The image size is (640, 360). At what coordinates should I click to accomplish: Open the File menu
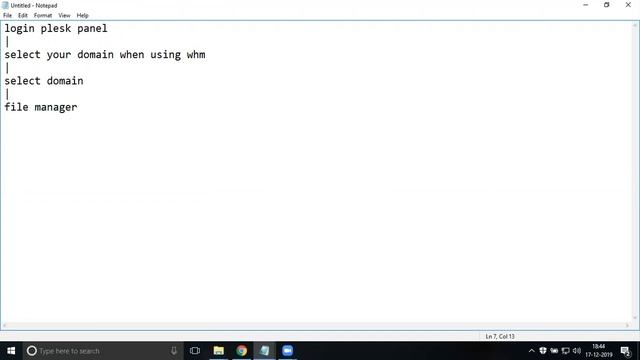click(x=7, y=16)
